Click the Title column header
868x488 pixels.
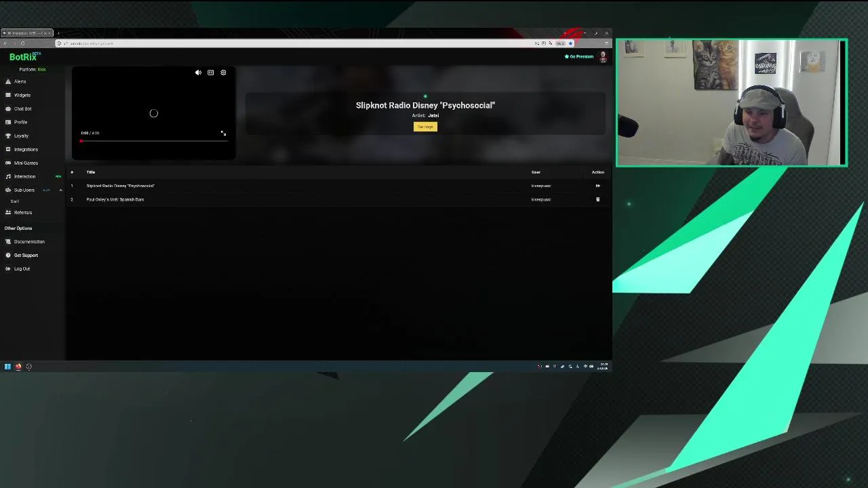90,172
